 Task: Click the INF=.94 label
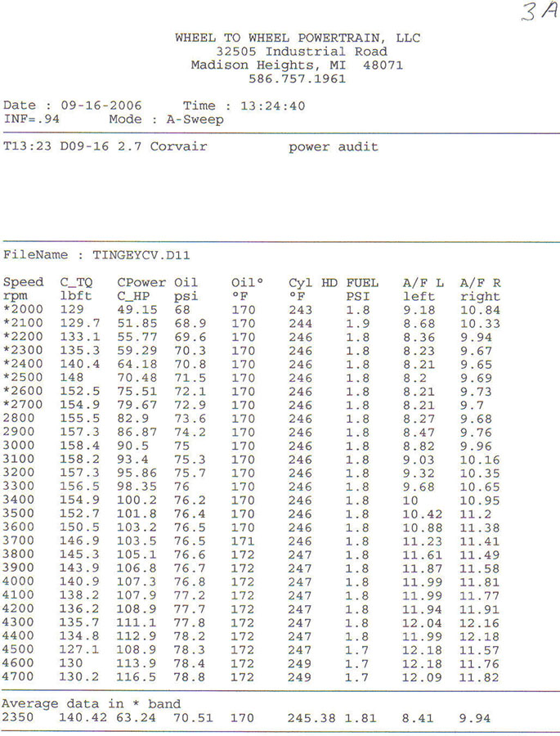click(x=31, y=119)
